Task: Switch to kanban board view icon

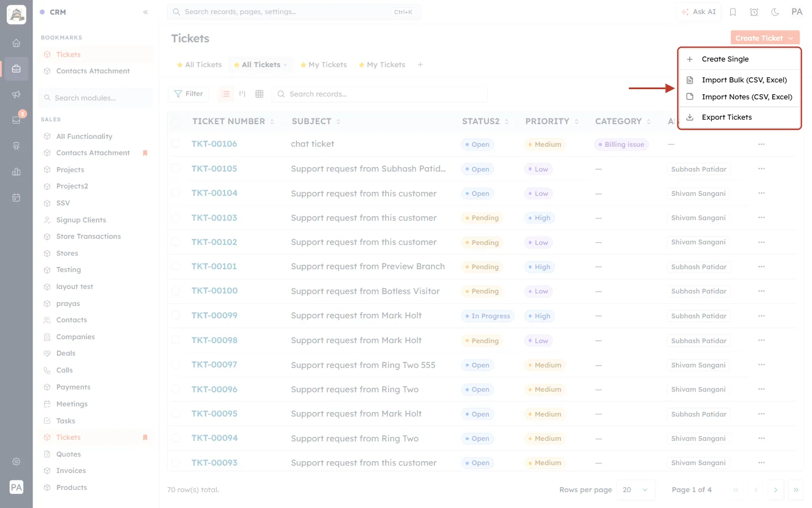Action: pos(242,94)
